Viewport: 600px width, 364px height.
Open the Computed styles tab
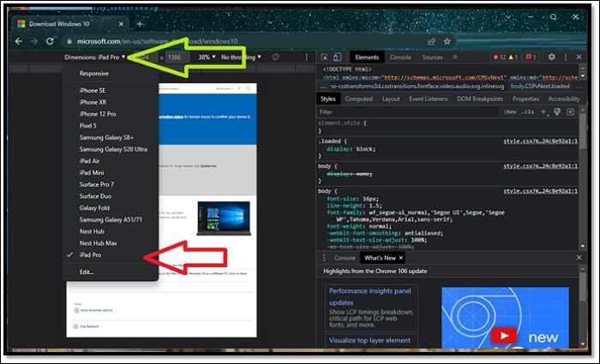358,98
